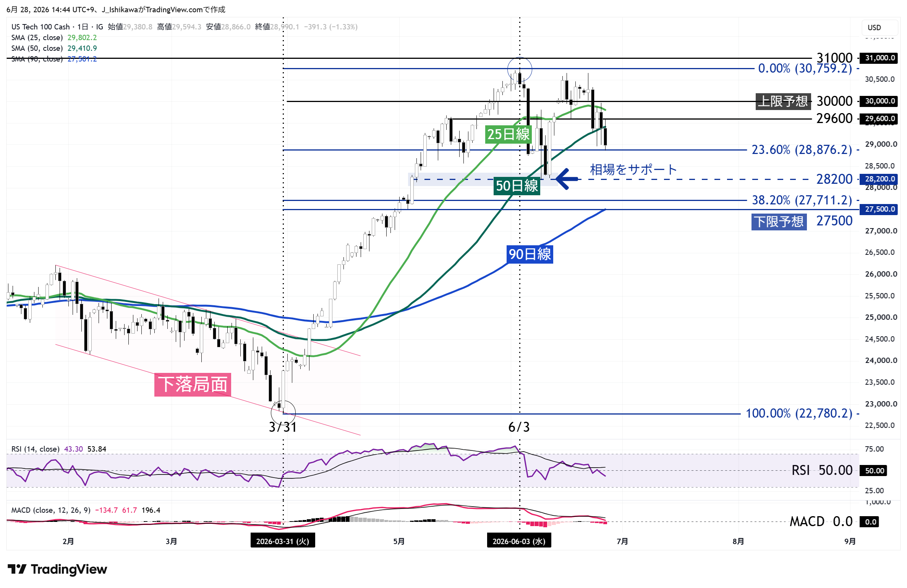Viewport: 907px width, 588px height.
Task: Click the blue support arrow
Action: (x=567, y=179)
